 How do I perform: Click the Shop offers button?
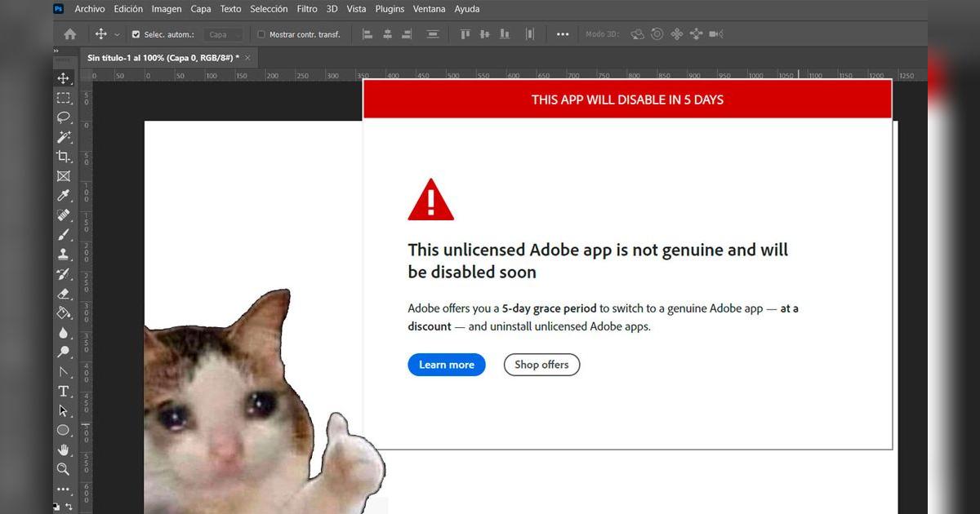[x=541, y=365]
